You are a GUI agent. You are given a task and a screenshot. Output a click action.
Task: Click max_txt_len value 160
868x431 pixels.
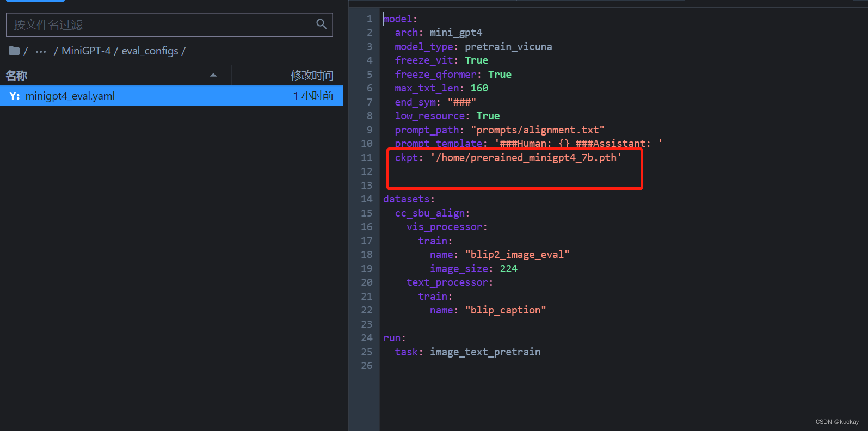pyautogui.click(x=479, y=88)
